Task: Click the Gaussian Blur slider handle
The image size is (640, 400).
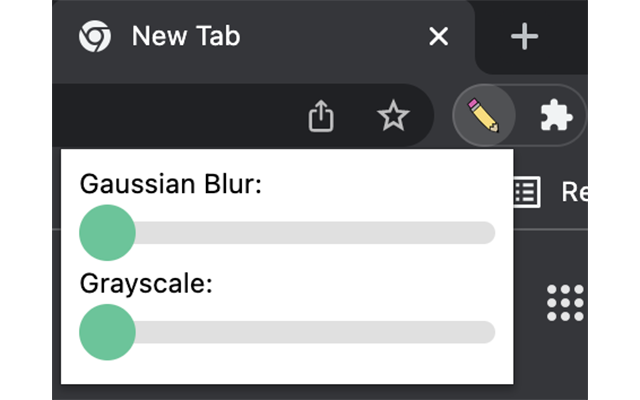Action: tap(107, 233)
